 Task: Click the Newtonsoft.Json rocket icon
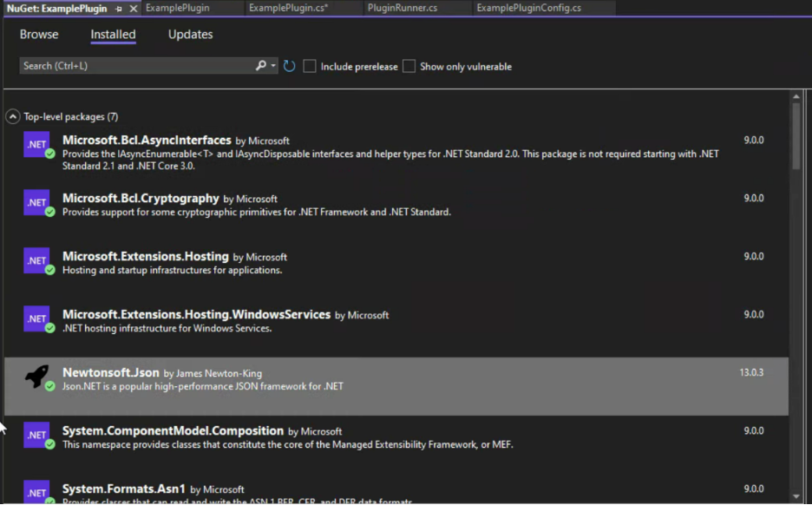[36, 377]
